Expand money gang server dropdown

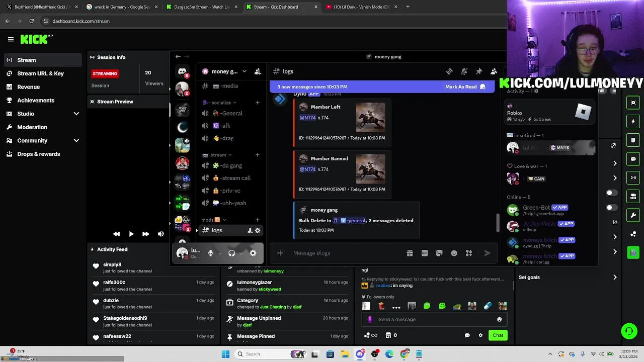(244, 71)
